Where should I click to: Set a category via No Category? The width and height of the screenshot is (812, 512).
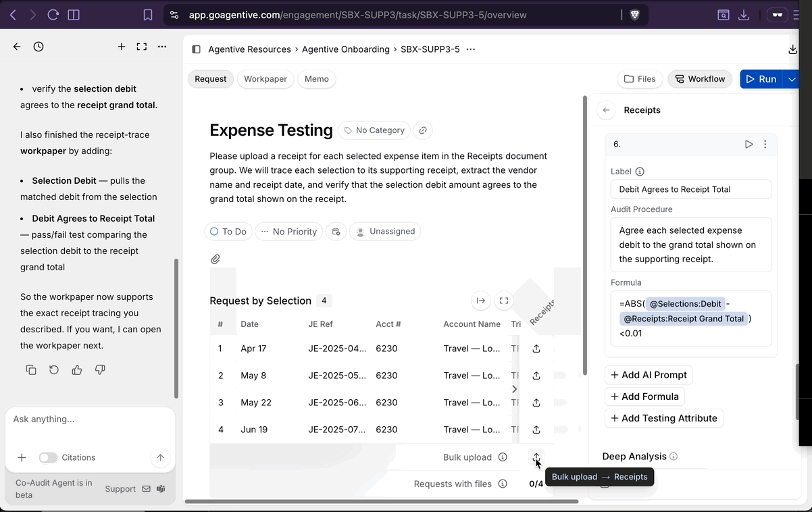[374, 130]
